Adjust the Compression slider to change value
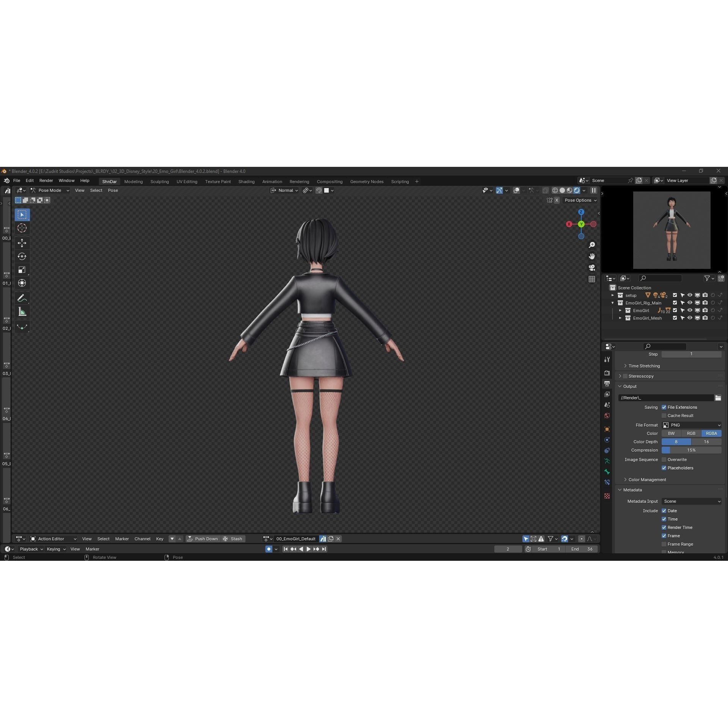728x728 pixels. [x=691, y=450]
